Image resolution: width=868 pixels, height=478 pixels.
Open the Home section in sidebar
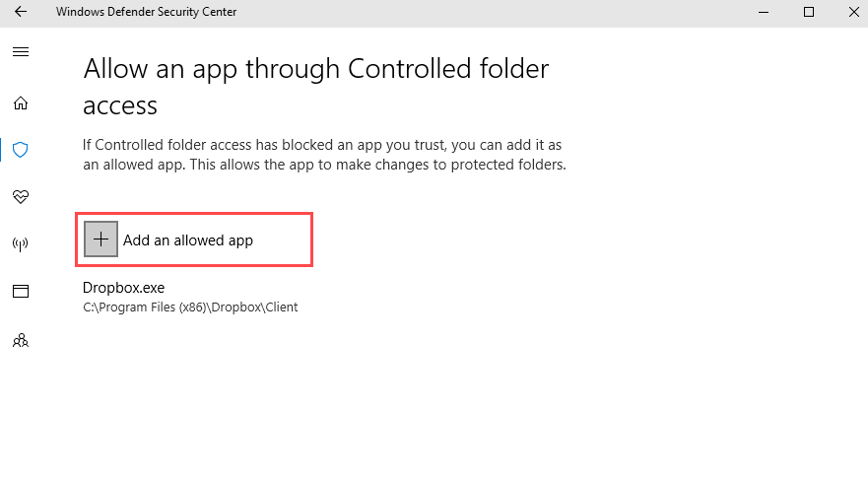tap(21, 103)
